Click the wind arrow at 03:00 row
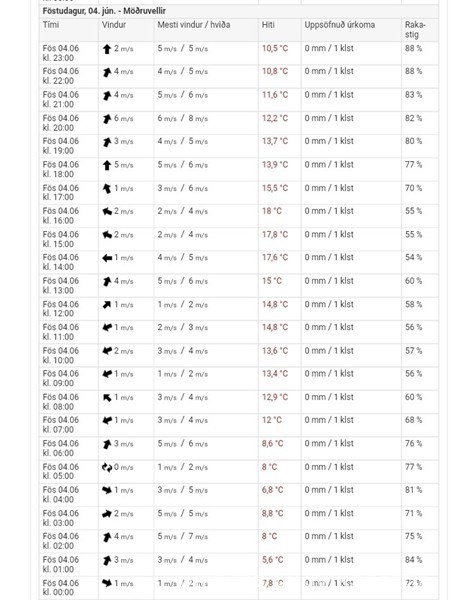 click(x=107, y=514)
